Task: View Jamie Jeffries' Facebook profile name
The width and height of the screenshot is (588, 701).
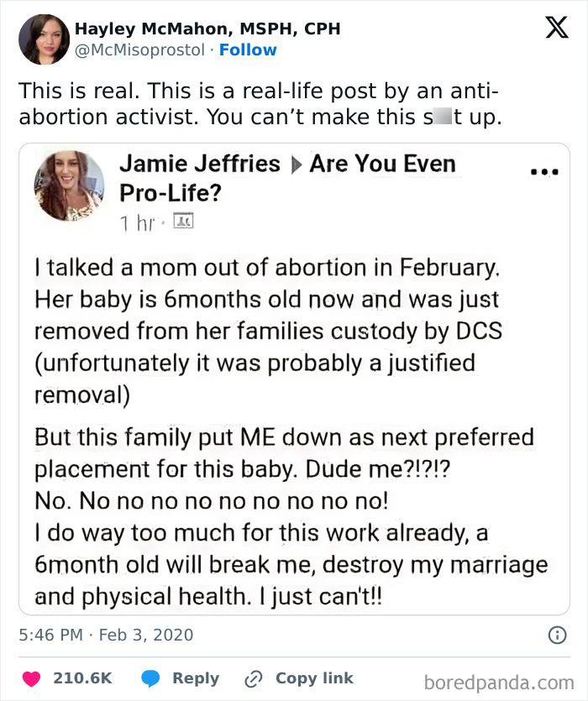Action: (x=200, y=164)
